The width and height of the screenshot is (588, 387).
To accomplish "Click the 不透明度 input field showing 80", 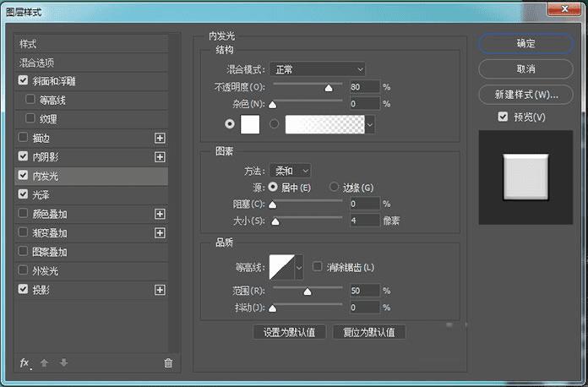I will coord(364,87).
